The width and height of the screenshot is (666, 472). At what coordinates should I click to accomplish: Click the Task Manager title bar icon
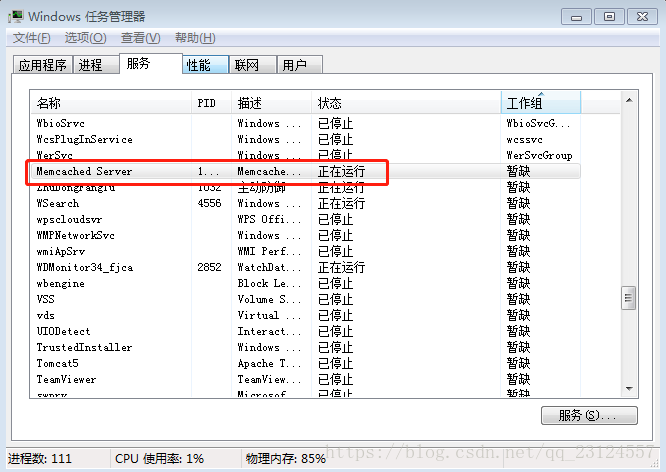pyautogui.click(x=16, y=17)
